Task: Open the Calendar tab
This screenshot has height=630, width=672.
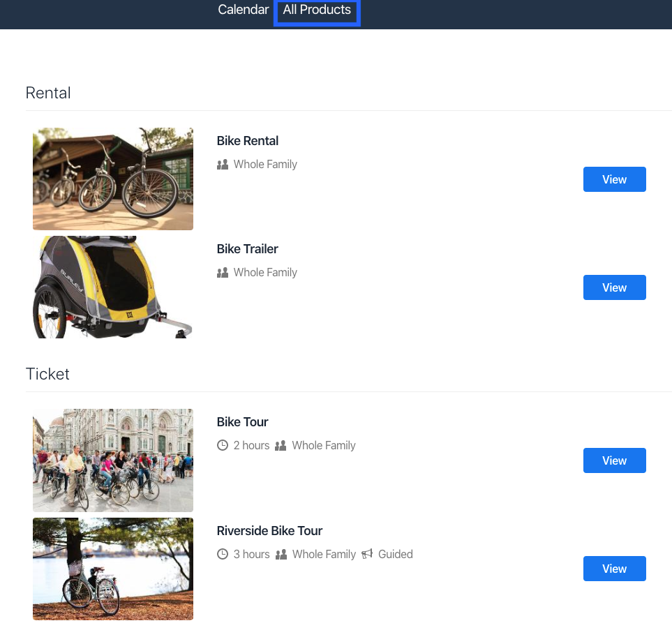Action: [x=243, y=10]
